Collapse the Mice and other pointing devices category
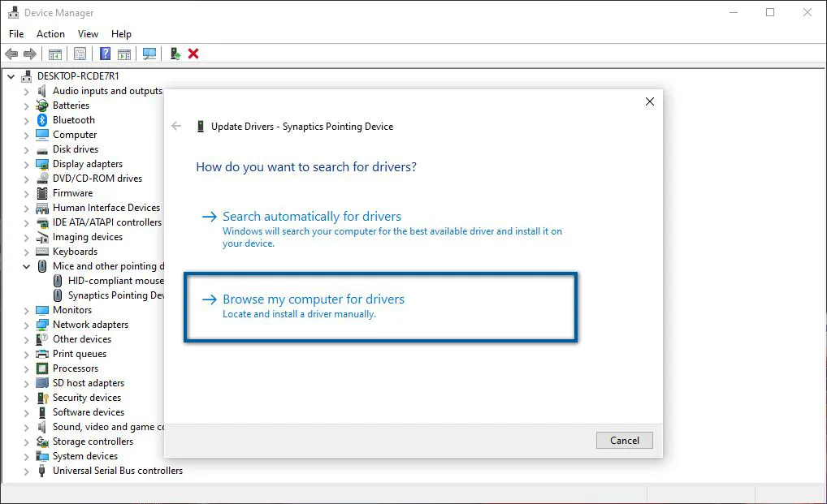The width and height of the screenshot is (827, 504). [25, 265]
